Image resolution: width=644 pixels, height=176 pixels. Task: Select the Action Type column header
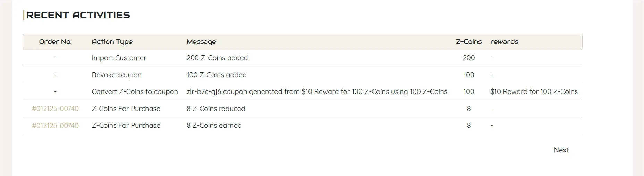(112, 42)
